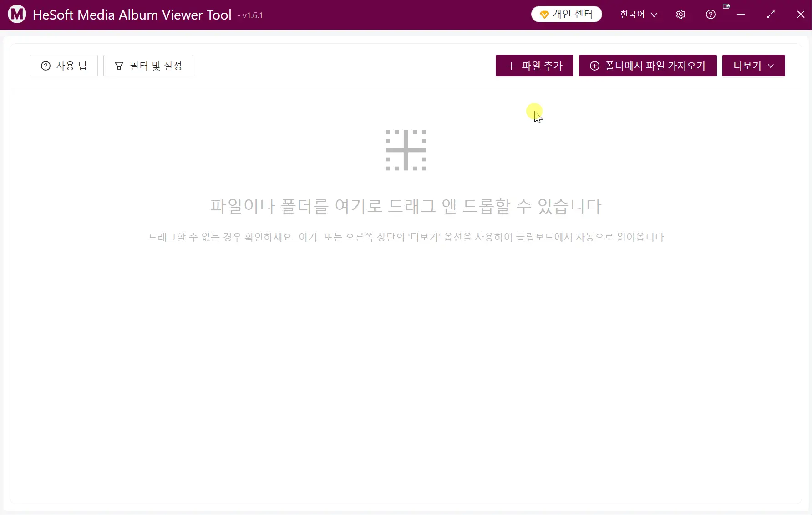Expand window with diagonal arrows icon

771,15
